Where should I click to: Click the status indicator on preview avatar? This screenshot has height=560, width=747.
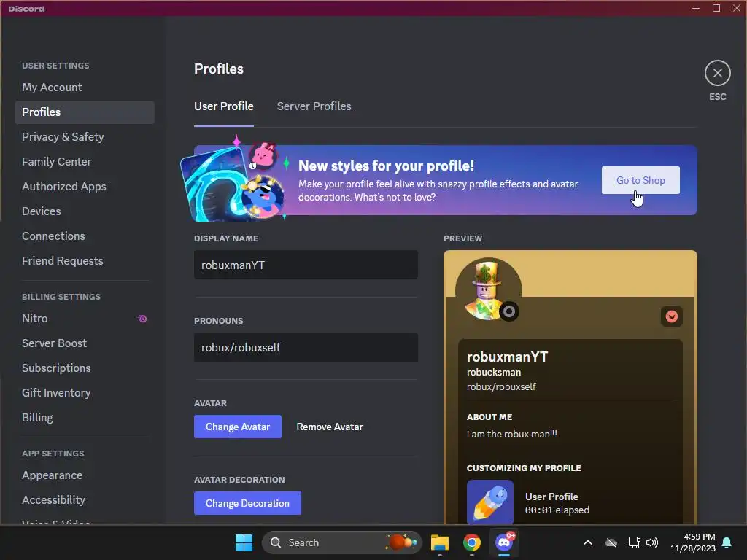[x=508, y=311]
